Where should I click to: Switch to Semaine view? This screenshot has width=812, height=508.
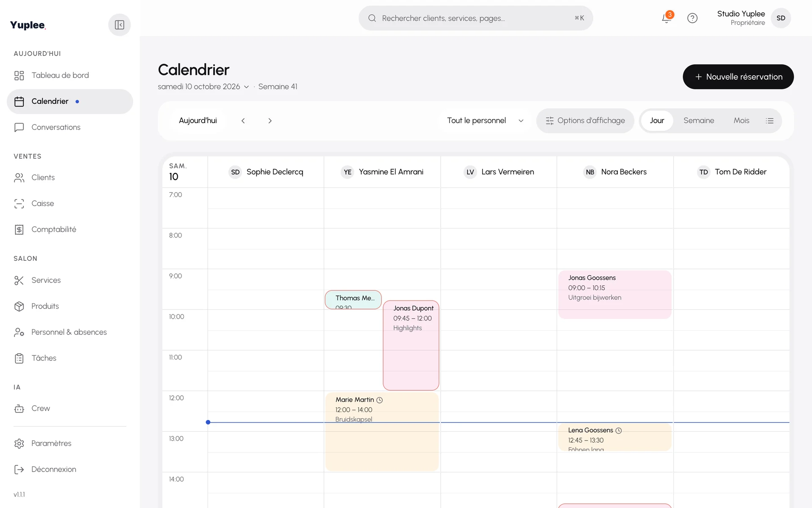pyautogui.click(x=699, y=121)
